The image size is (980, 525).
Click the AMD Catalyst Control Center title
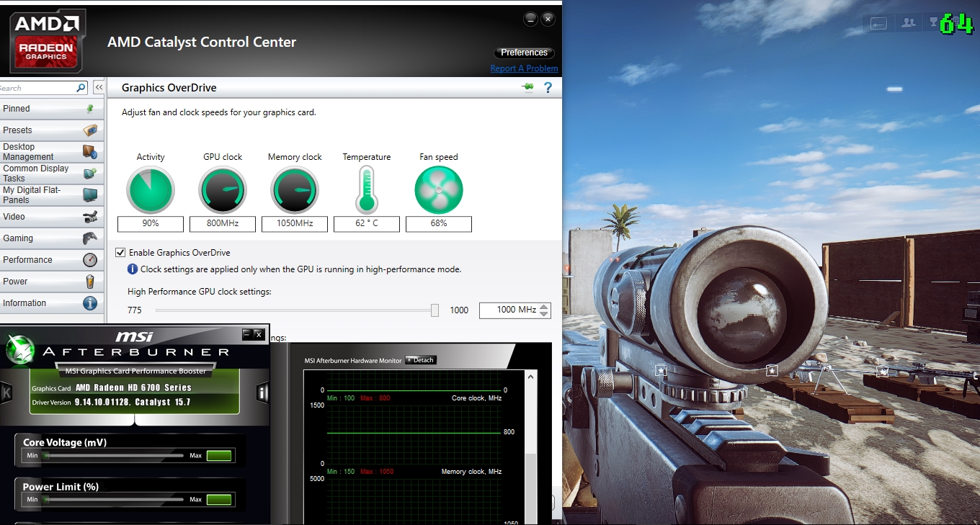click(x=202, y=42)
